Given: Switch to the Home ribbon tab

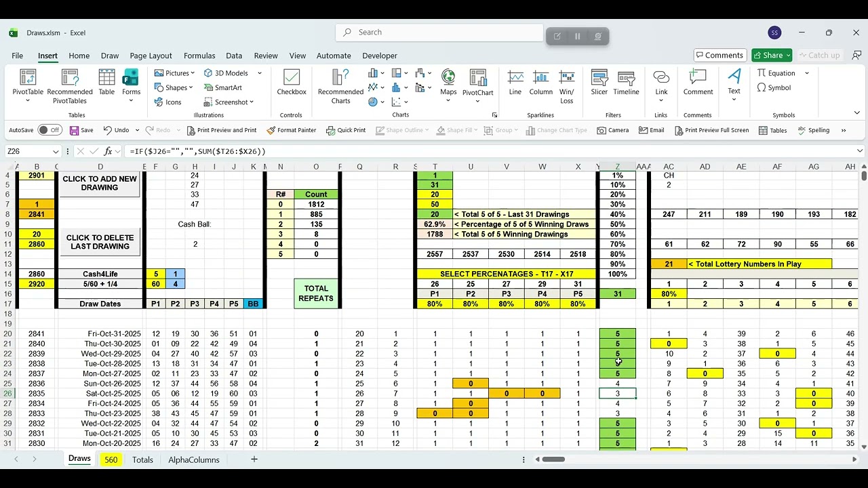Looking at the screenshot, I should click(x=79, y=56).
